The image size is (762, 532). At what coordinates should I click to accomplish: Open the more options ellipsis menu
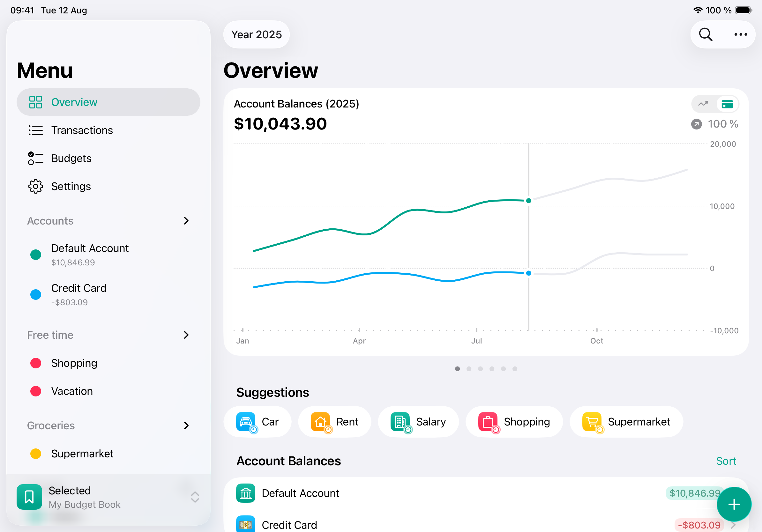740,34
